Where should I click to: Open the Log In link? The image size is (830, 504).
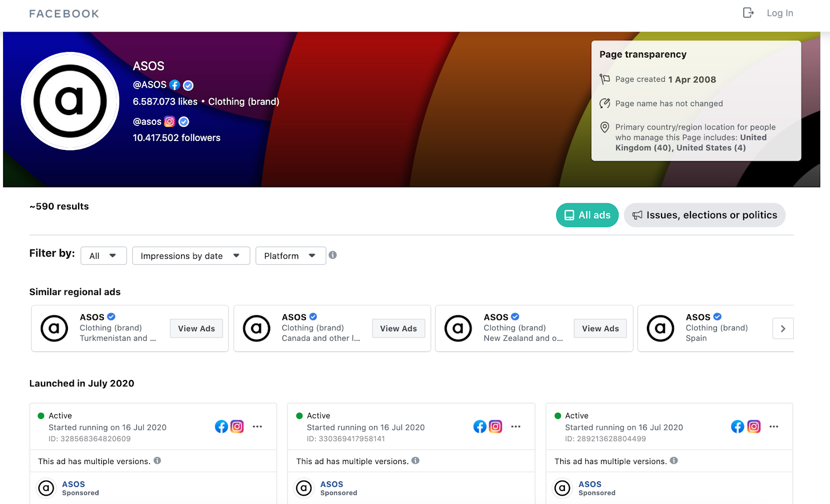(x=780, y=13)
